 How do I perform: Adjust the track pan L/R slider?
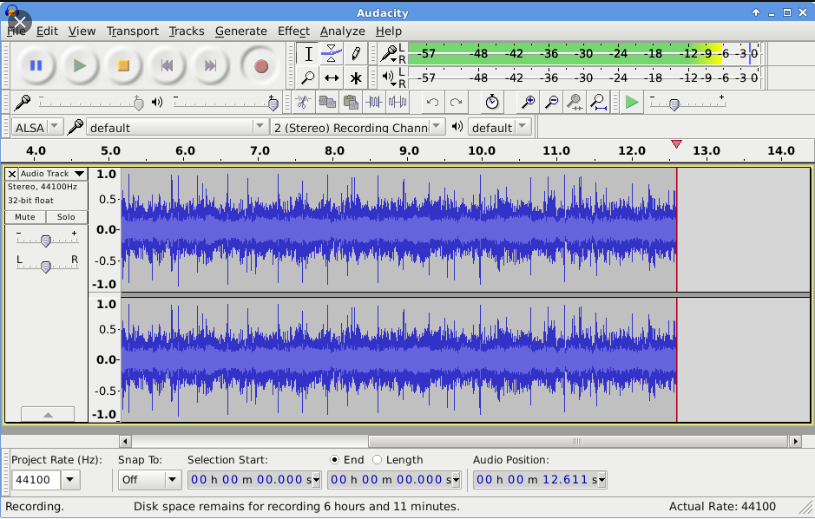pos(47,266)
